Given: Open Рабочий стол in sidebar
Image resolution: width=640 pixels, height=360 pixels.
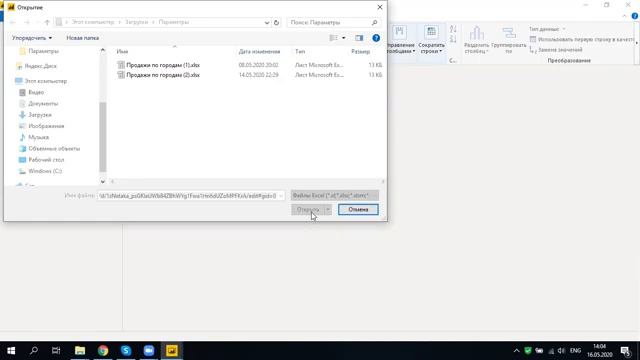Looking at the screenshot, I should 46,160.
